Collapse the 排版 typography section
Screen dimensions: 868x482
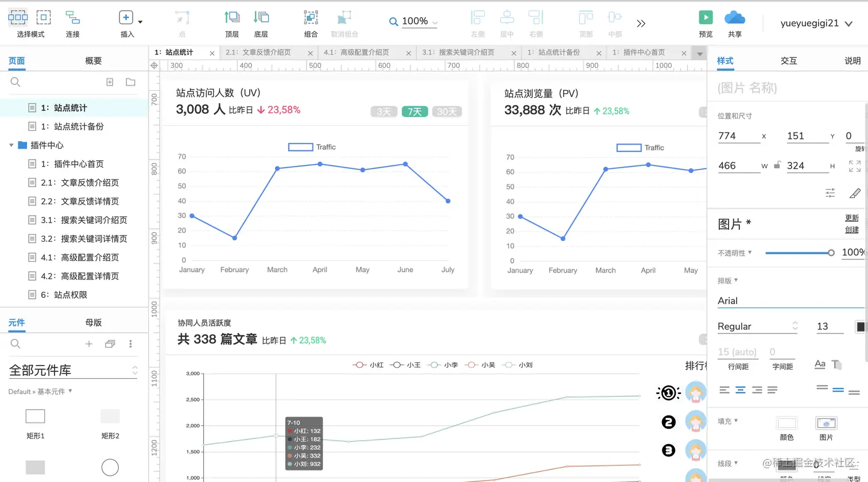pos(736,280)
